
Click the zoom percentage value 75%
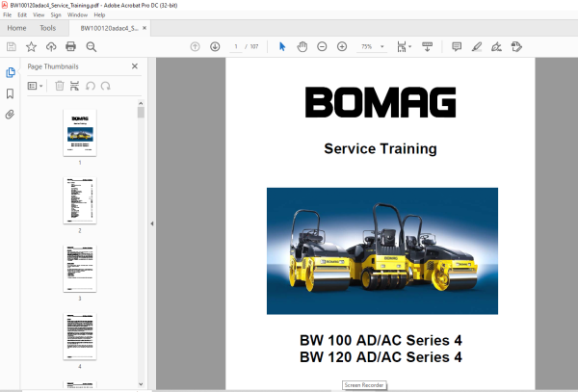pos(366,47)
